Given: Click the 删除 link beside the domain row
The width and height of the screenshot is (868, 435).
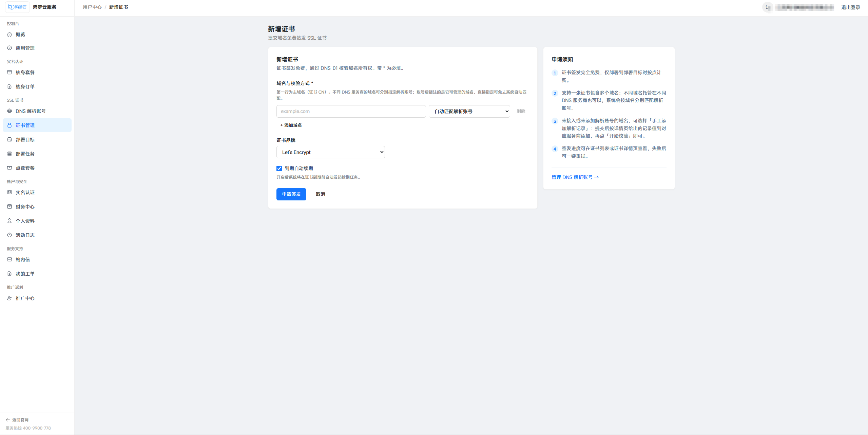Looking at the screenshot, I should click(x=521, y=111).
